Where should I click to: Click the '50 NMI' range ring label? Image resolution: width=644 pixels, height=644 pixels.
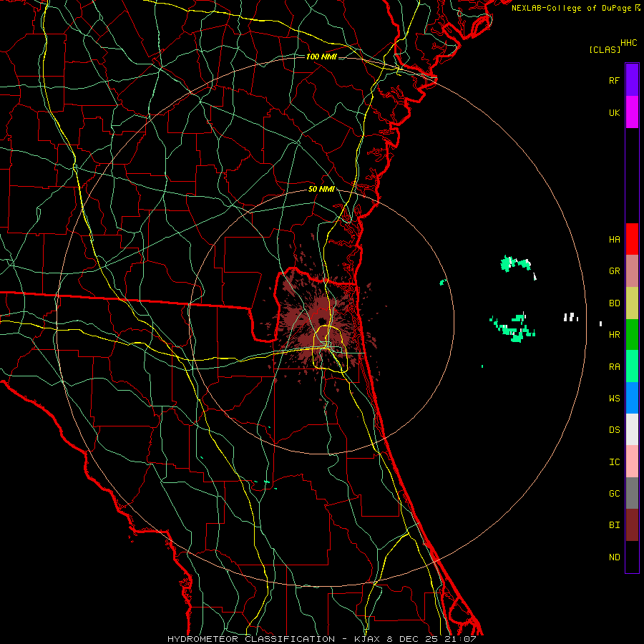[x=321, y=189]
